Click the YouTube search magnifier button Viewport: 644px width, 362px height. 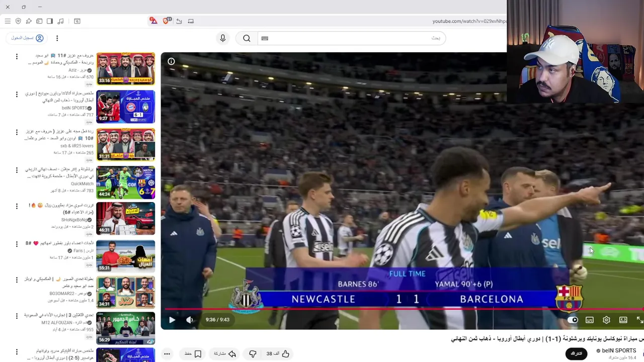click(247, 38)
